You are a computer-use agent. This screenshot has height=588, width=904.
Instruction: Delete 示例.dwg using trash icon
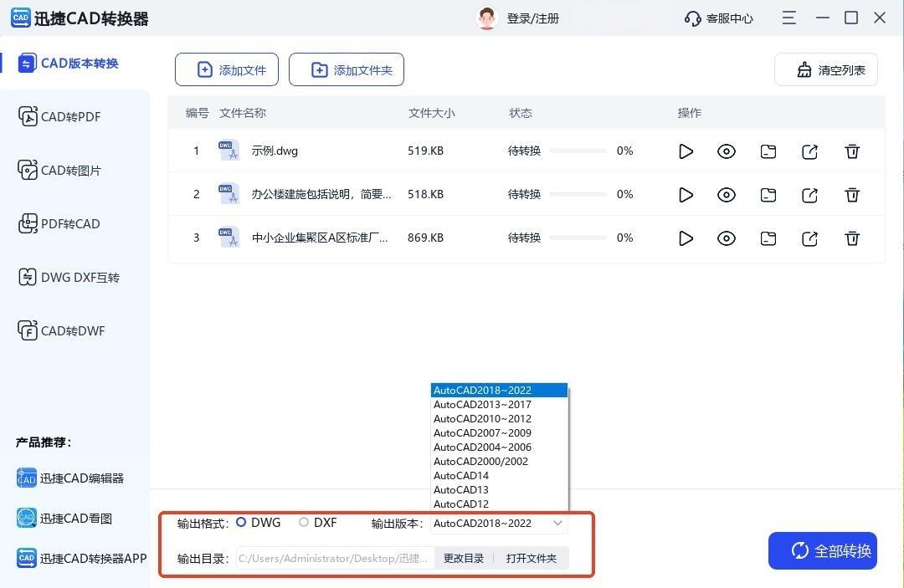pyautogui.click(x=852, y=151)
